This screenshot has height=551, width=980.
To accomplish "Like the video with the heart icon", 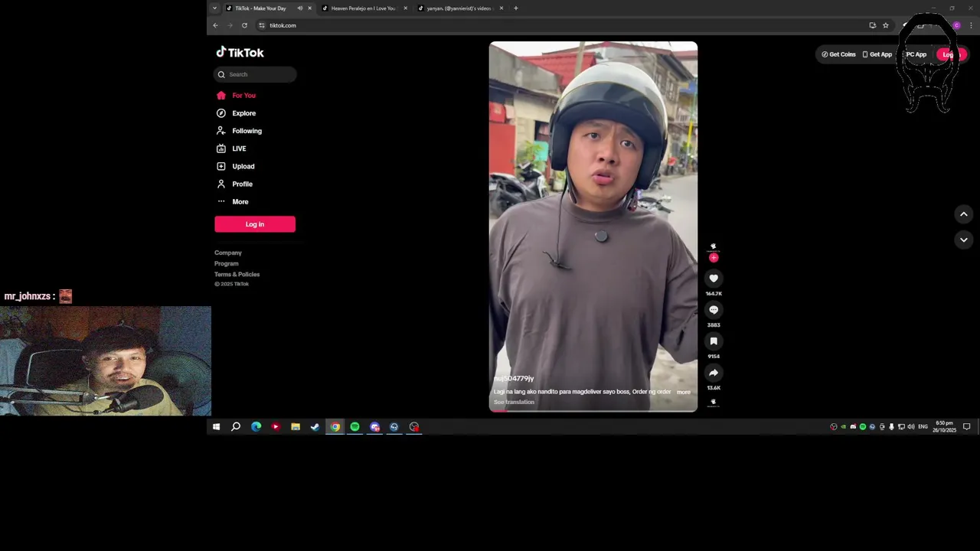I will click(x=714, y=279).
